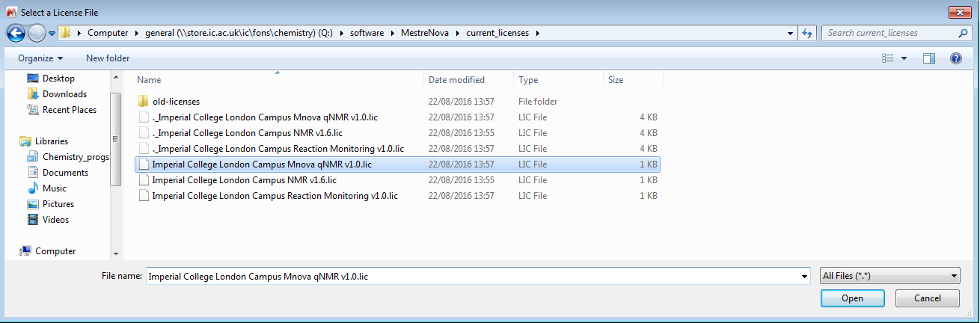Click the Videos filmstrip icon in the sidebar
The image size is (980, 323).
[33, 220]
